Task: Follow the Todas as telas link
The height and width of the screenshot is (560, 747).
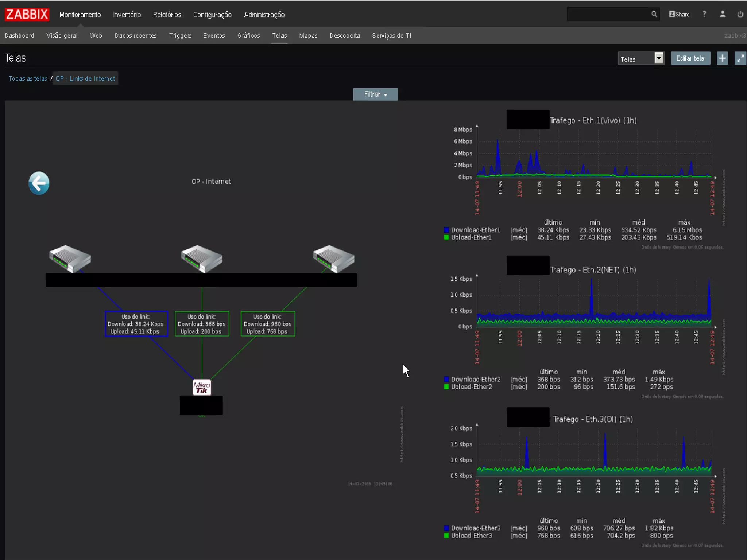Action: pos(28,78)
